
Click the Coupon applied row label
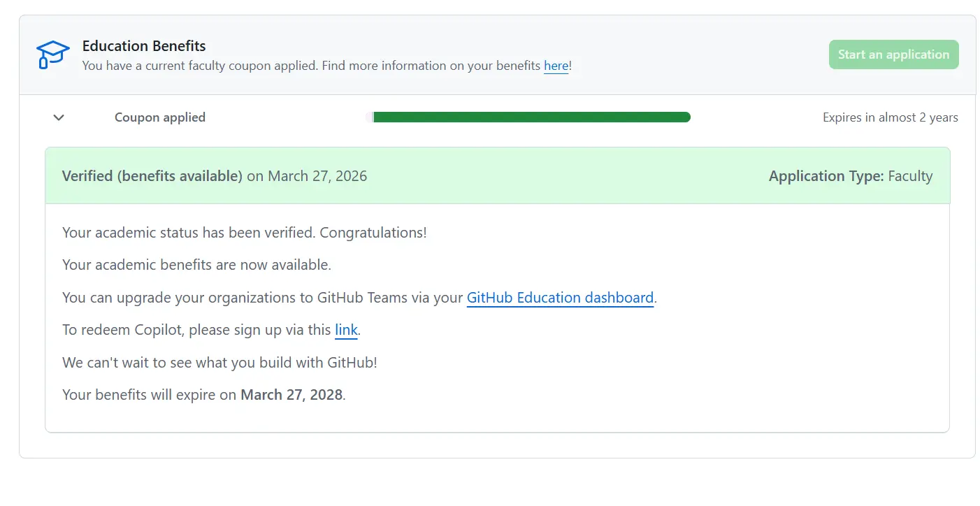coord(160,117)
